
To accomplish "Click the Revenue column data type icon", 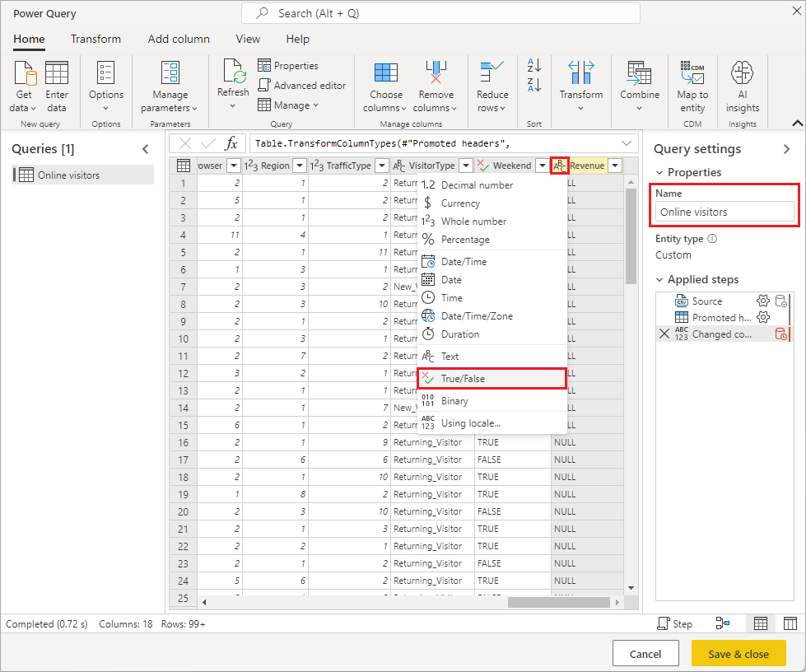I will tap(559, 166).
